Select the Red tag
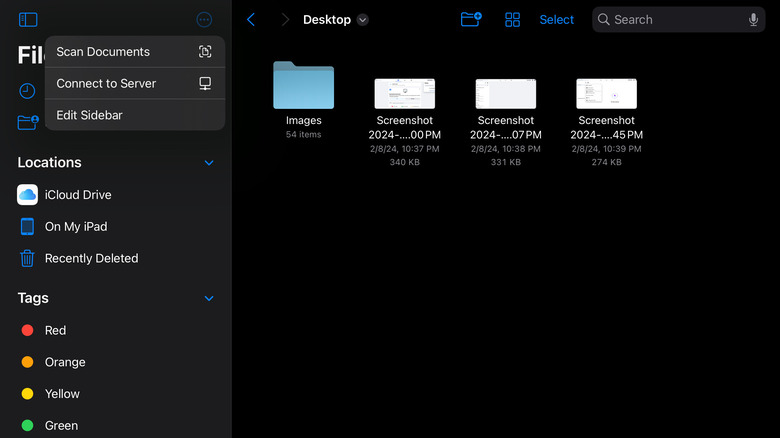 [55, 330]
